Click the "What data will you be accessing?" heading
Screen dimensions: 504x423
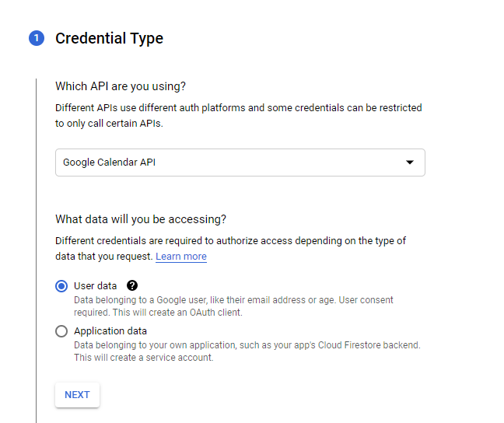(141, 219)
